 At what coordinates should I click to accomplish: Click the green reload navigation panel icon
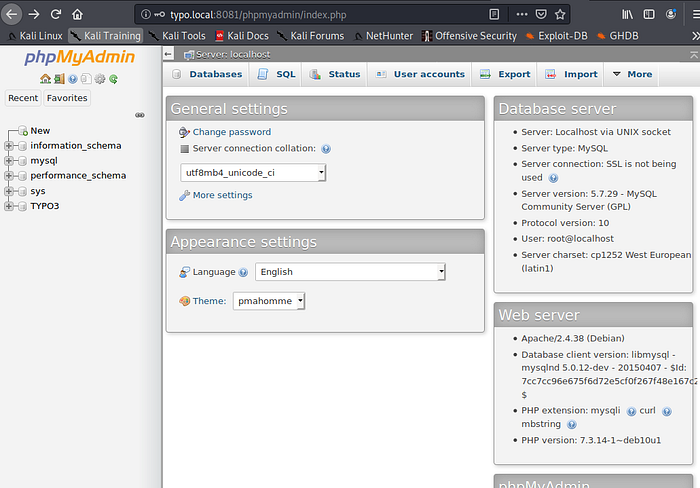click(114, 79)
